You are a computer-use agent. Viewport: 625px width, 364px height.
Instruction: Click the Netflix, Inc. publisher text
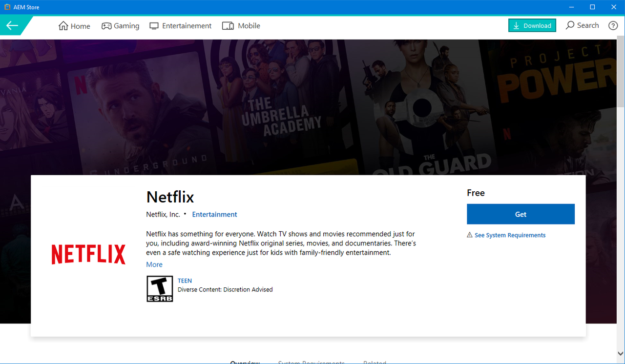click(x=163, y=214)
